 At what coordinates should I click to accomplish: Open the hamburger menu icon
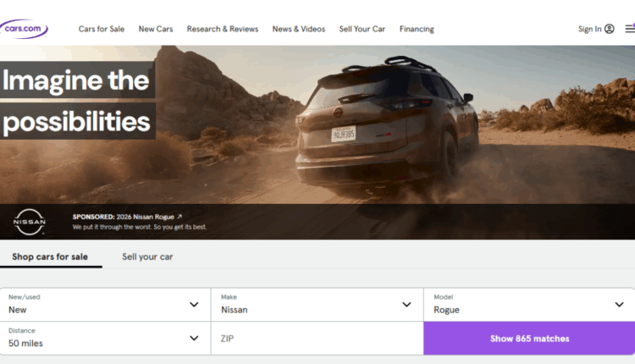click(x=630, y=29)
